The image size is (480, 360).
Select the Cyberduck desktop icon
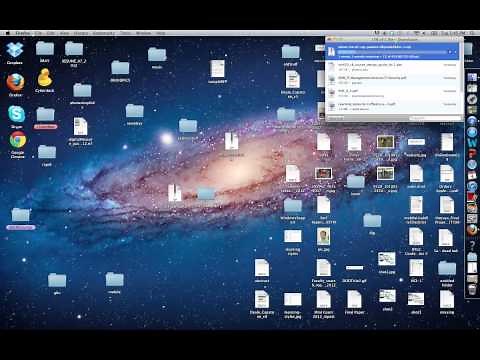coord(45,78)
